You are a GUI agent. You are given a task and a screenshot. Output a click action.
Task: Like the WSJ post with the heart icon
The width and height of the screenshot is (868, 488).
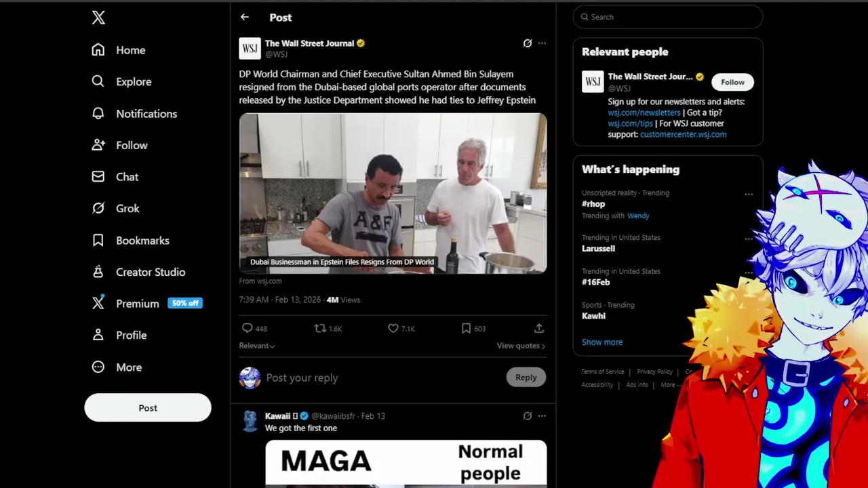tap(393, 329)
